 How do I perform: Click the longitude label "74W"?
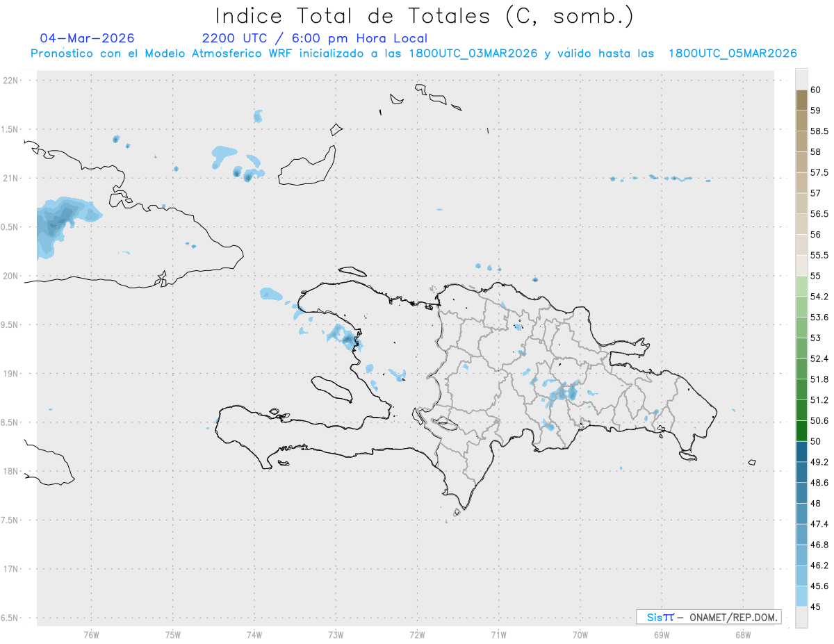[254, 634]
